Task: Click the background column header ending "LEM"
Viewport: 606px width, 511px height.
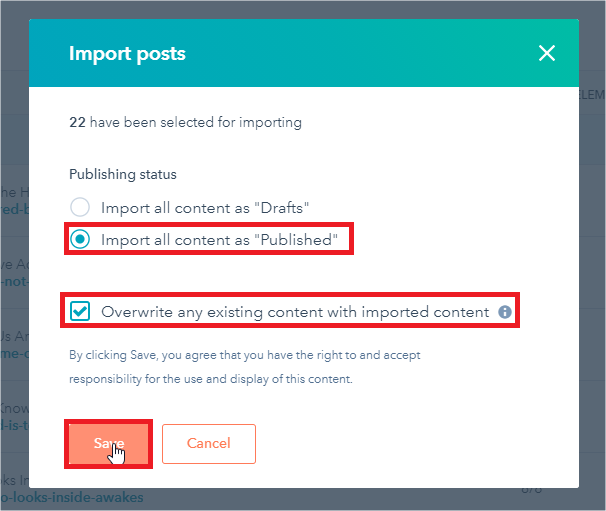Action: tap(592, 96)
